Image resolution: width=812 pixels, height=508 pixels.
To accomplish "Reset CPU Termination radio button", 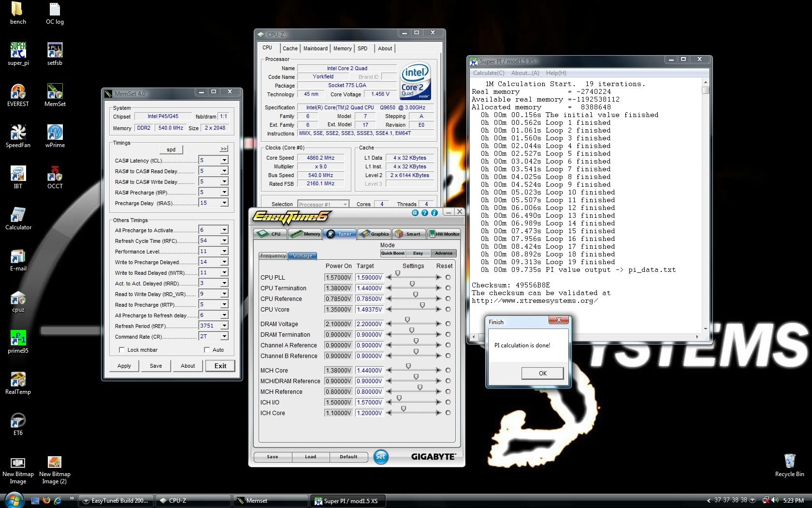I will [x=448, y=288].
